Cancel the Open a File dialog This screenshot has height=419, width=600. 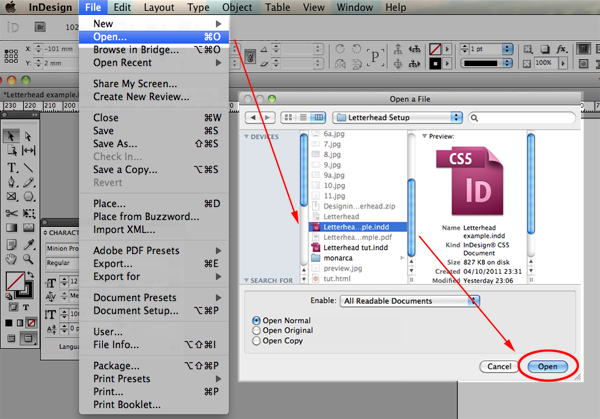tap(499, 367)
